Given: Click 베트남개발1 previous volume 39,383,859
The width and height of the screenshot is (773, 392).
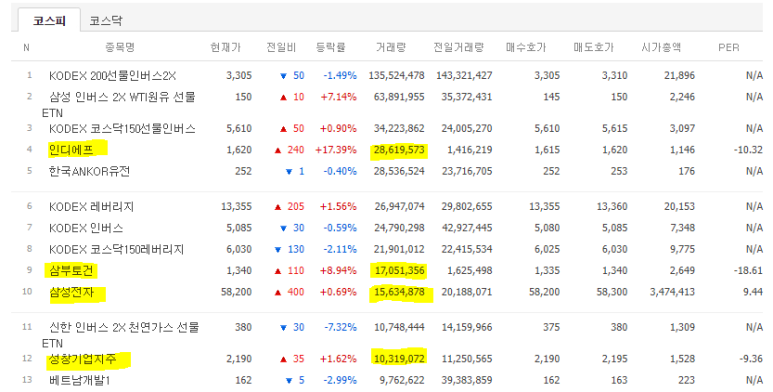Looking at the screenshot, I should point(466,381).
